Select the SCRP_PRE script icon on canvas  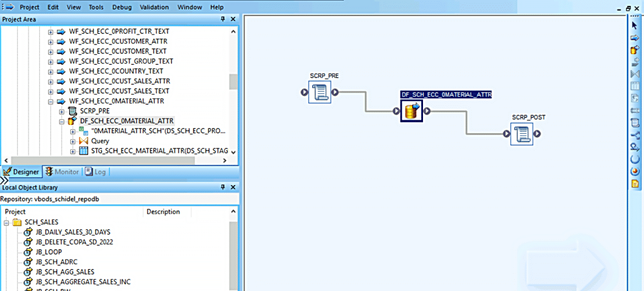[319, 92]
